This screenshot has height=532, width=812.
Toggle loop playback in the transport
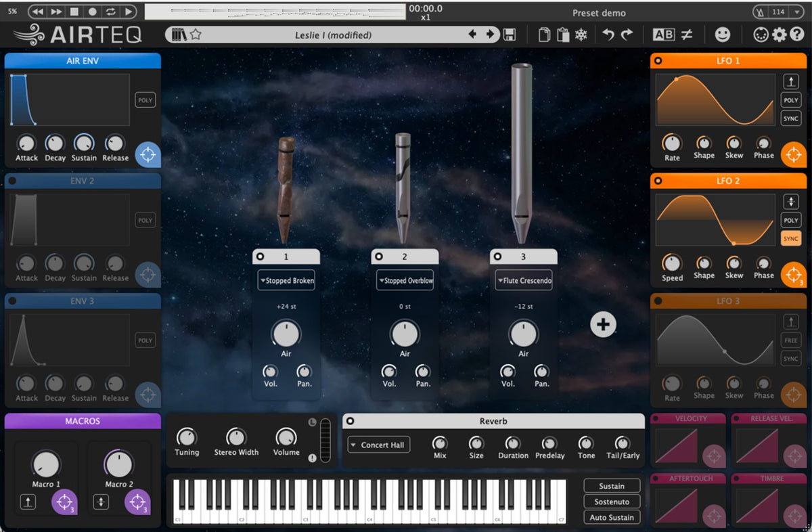tap(110, 12)
